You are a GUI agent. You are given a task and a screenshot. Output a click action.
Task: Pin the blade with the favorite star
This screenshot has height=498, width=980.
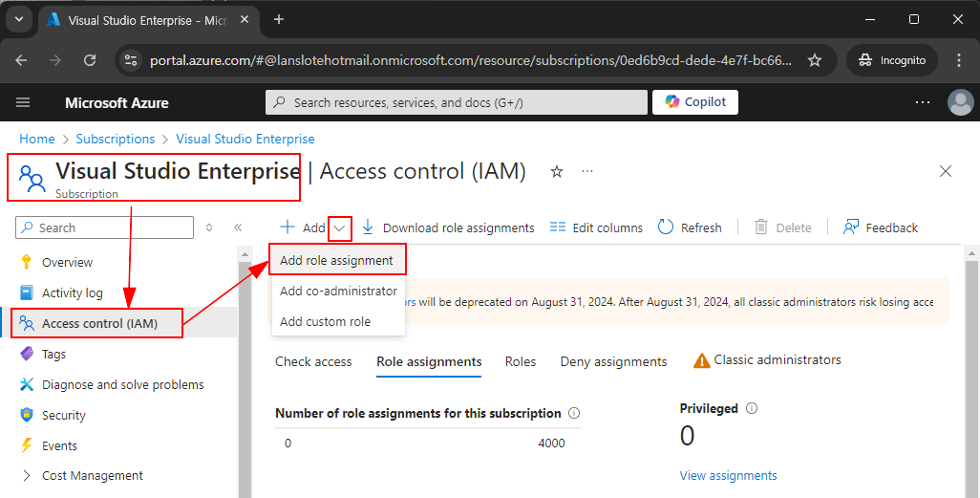[556, 171]
